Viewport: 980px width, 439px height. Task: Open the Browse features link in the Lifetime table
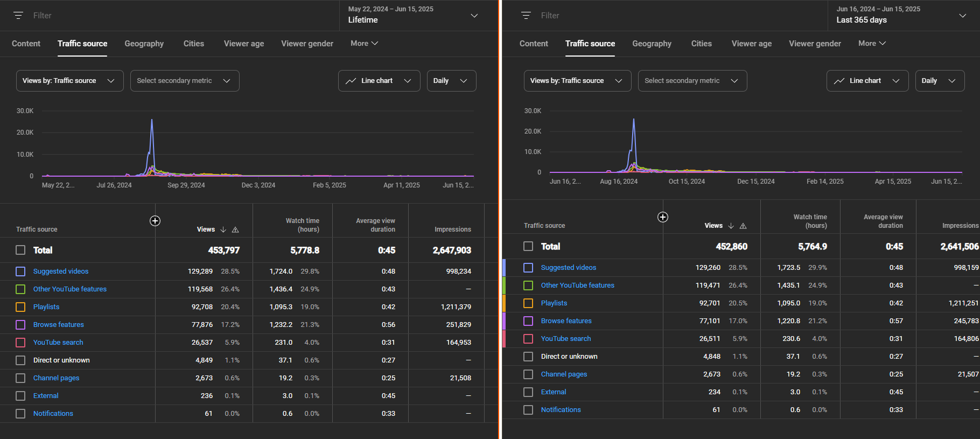59,325
